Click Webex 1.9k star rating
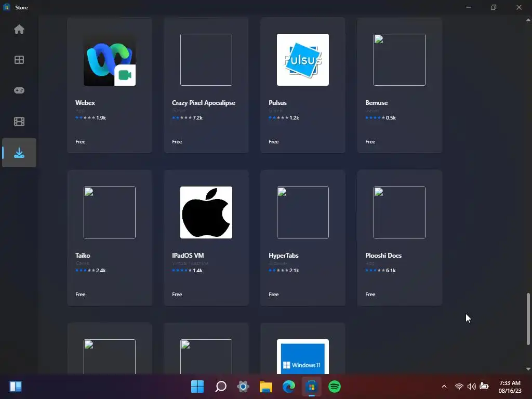532x399 pixels. [90, 118]
